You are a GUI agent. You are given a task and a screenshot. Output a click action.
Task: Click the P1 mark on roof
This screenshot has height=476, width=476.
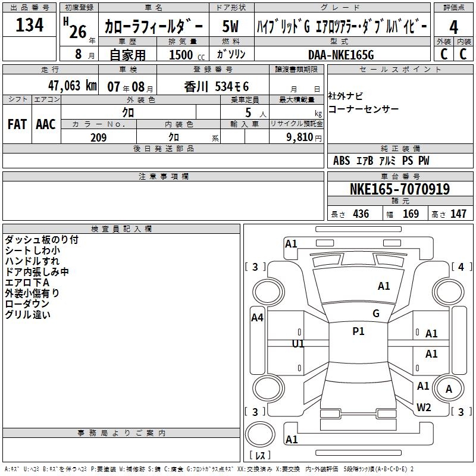point(358,331)
